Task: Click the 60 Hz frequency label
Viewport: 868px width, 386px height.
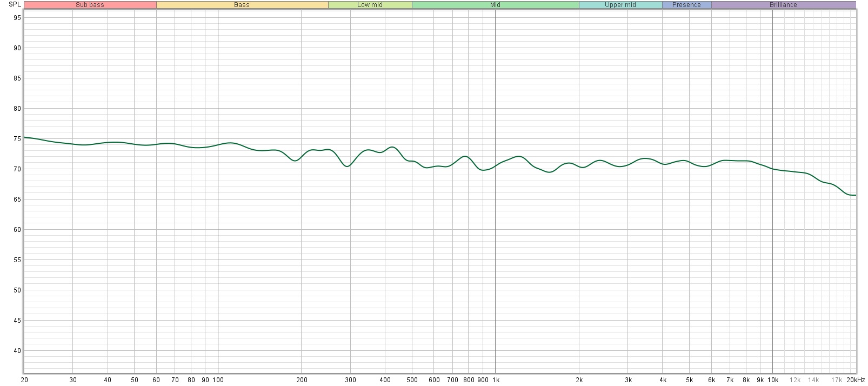Action: [x=156, y=380]
